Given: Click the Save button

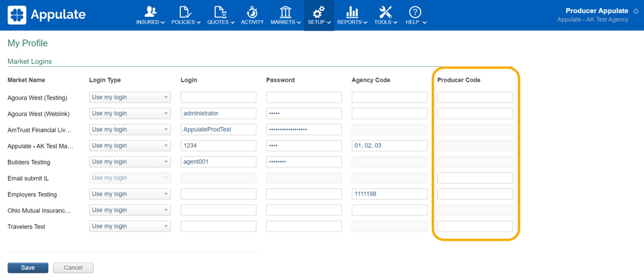Looking at the screenshot, I should [x=28, y=267].
